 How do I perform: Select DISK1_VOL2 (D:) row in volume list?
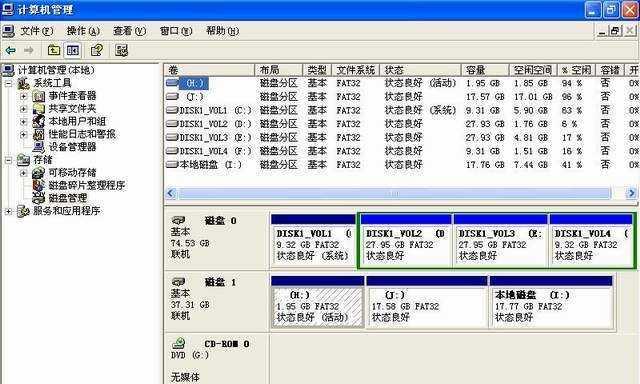tap(402, 124)
